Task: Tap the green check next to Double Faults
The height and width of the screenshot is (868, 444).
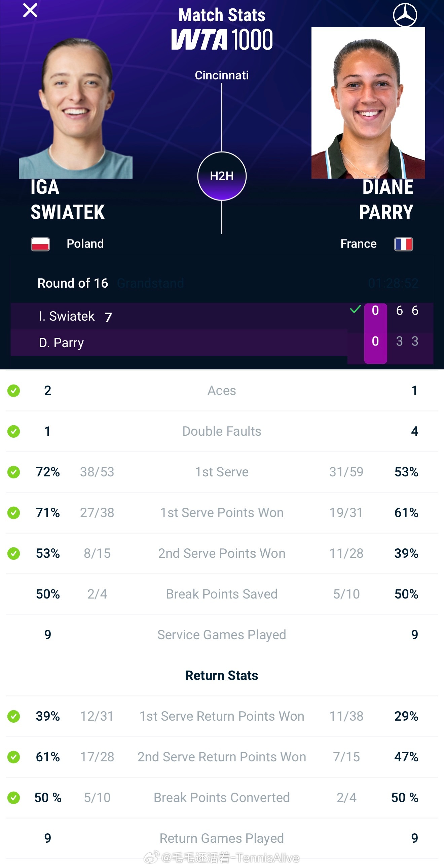Action: (13, 431)
